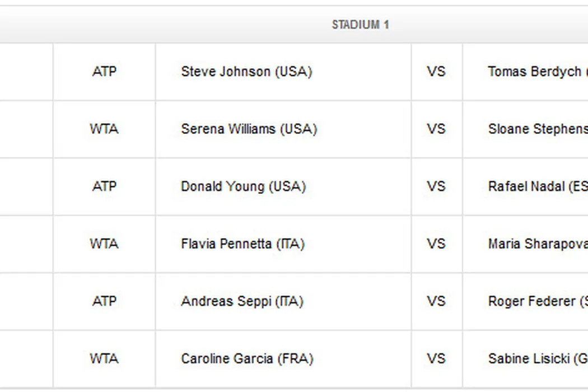Open Caroline Garcia (FRA) entry
Screen dimensions: 588x392
click(247, 358)
